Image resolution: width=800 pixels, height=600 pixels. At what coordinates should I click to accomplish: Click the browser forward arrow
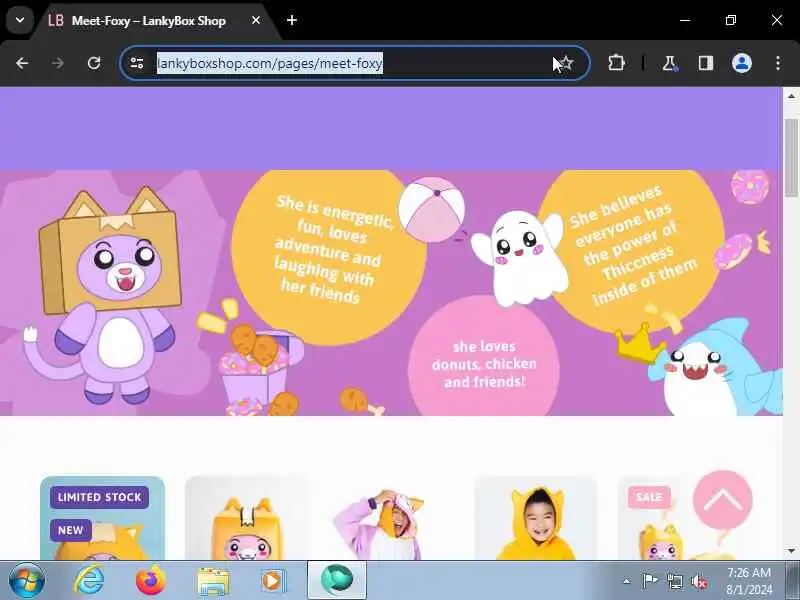(58, 63)
